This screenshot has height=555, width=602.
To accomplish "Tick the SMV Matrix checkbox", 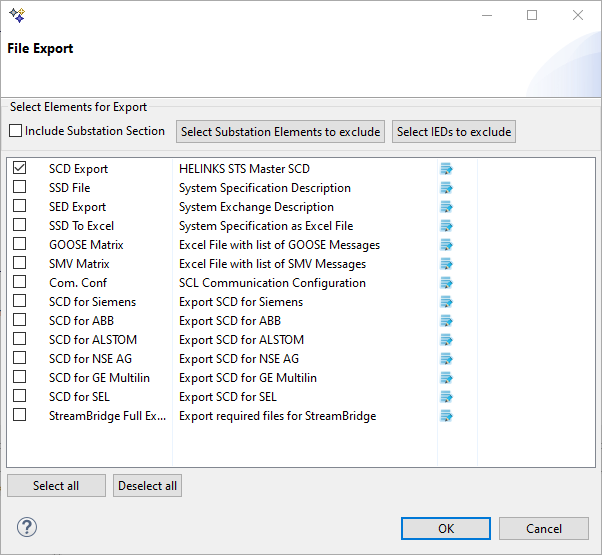I will [x=20, y=264].
